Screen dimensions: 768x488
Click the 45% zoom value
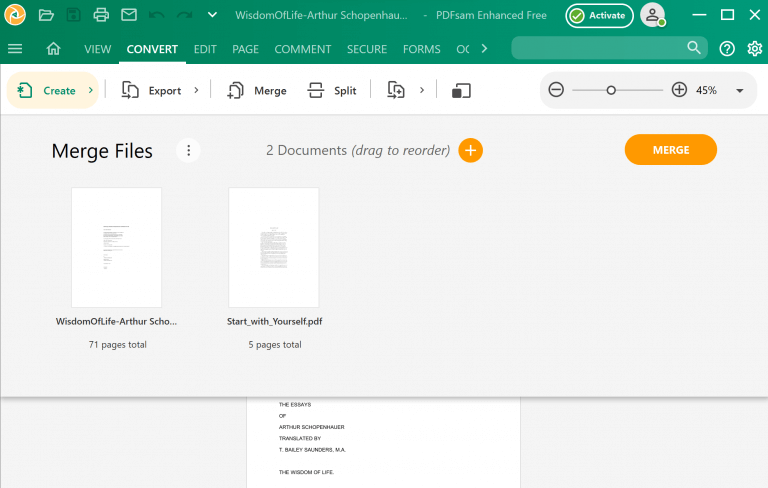pyautogui.click(x=706, y=90)
